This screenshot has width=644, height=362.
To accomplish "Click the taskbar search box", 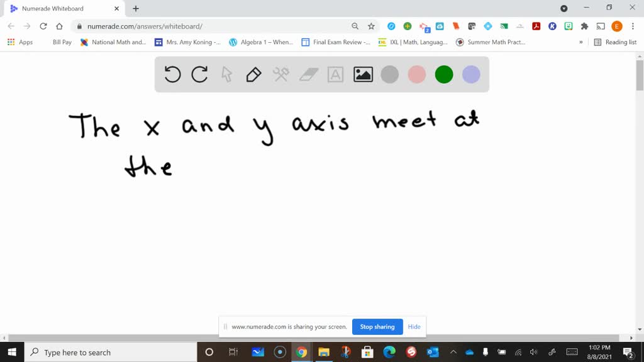I will 111,352.
